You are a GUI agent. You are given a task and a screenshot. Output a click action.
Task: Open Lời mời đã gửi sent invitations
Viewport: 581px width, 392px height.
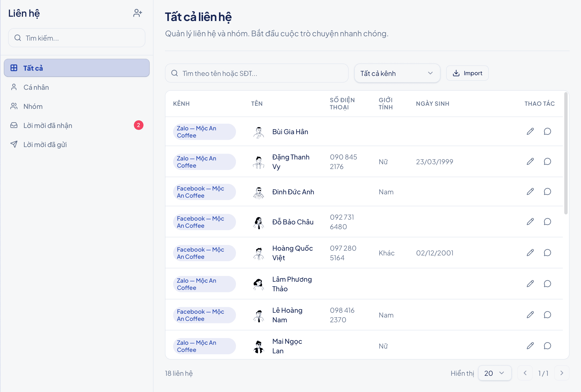click(x=77, y=145)
